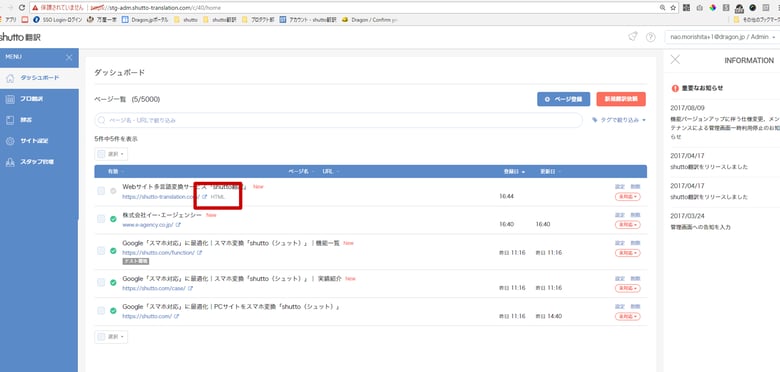
Task: Sort by the ページ名 column header
Action: [301, 172]
